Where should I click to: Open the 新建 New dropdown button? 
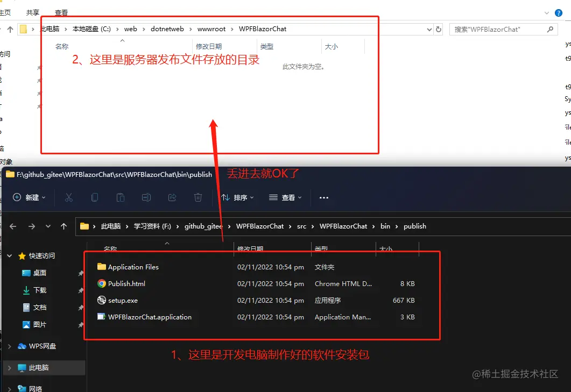pyautogui.click(x=29, y=197)
